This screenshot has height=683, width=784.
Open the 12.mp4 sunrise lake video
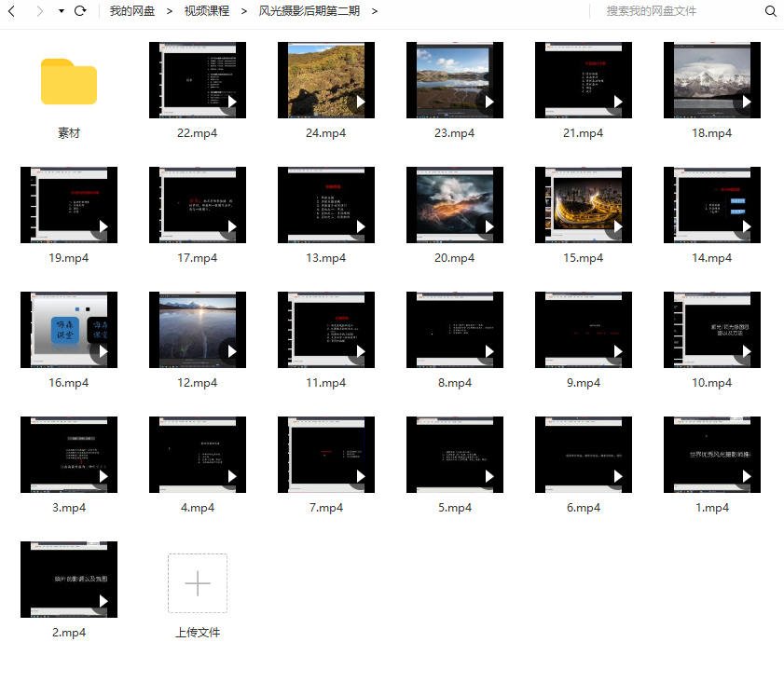(198, 330)
